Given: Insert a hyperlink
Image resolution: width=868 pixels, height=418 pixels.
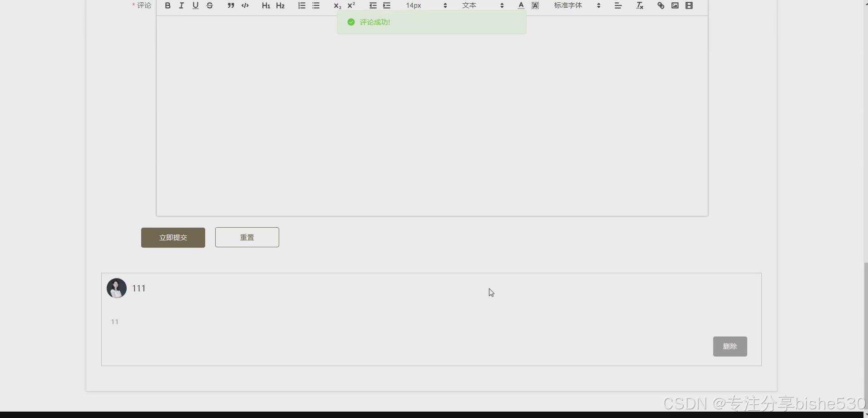Looking at the screenshot, I should pos(661,5).
